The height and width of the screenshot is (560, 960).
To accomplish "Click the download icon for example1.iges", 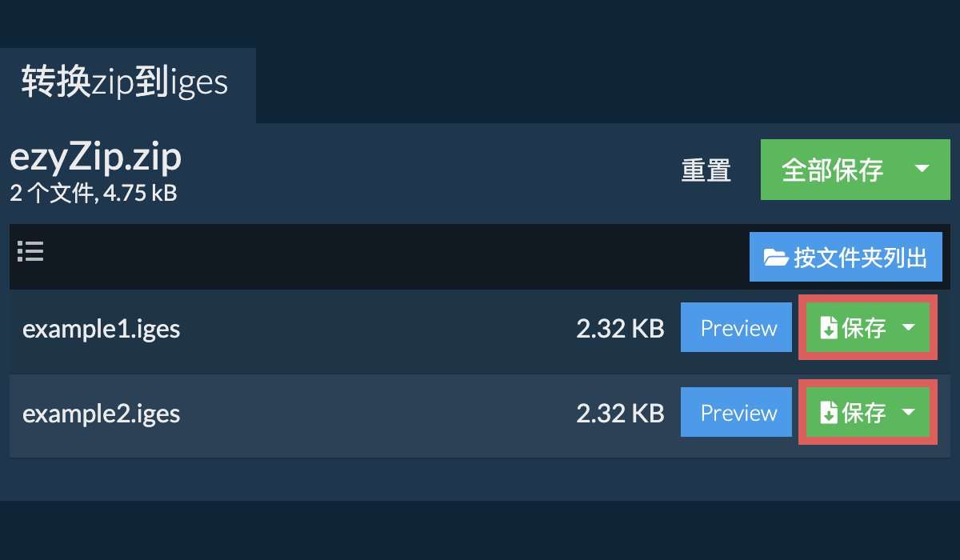I will 829,328.
